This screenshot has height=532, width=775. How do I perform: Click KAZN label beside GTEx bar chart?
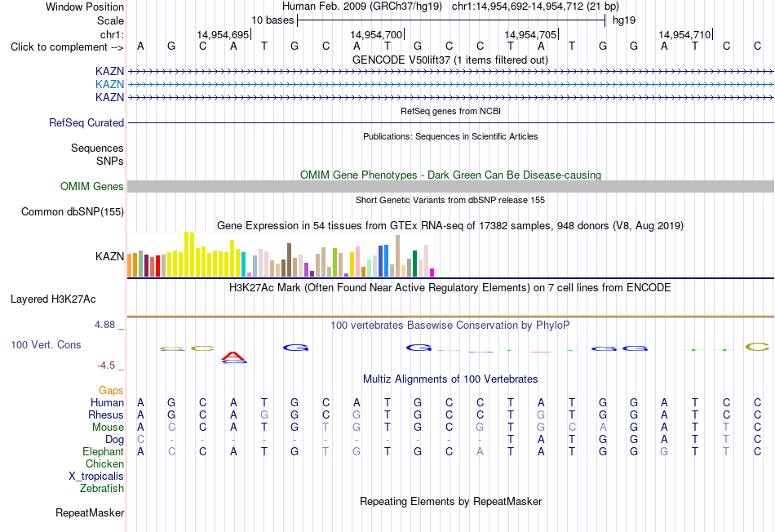pos(110,256)
